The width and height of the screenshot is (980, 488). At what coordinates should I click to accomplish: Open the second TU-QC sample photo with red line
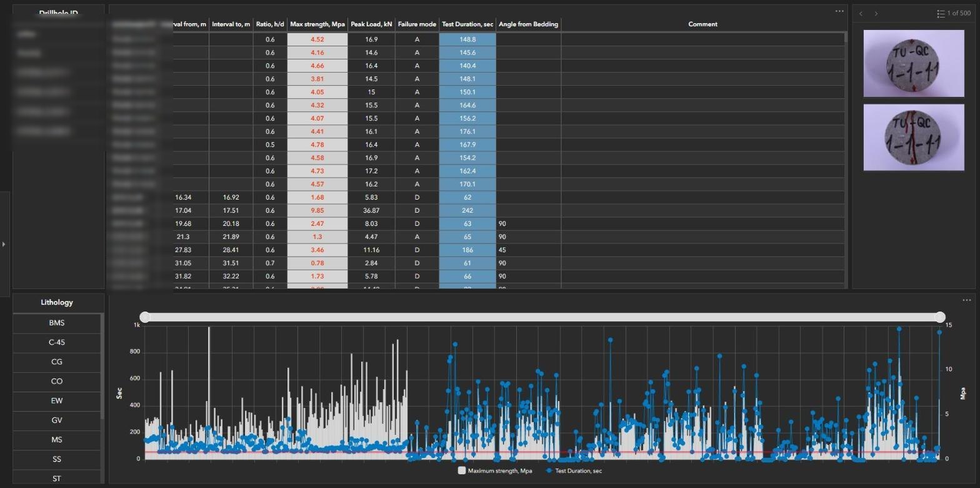pos(914,137)
